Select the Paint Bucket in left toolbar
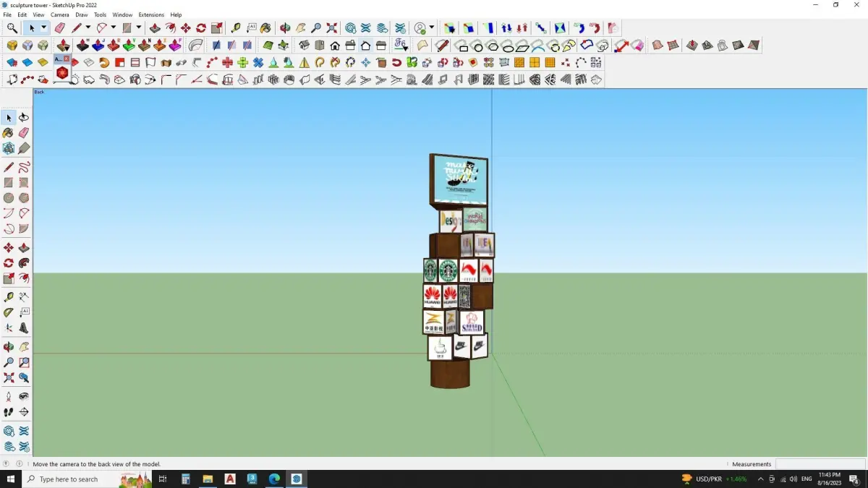The image size is (868, 488). (9, 133)
